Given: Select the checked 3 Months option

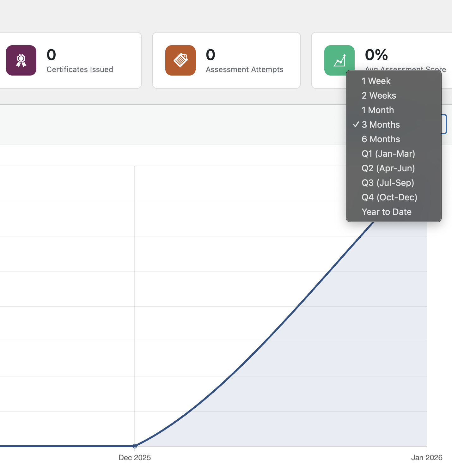Looking at the screenshot, I should pyautogui.click(x=381, y=125).
